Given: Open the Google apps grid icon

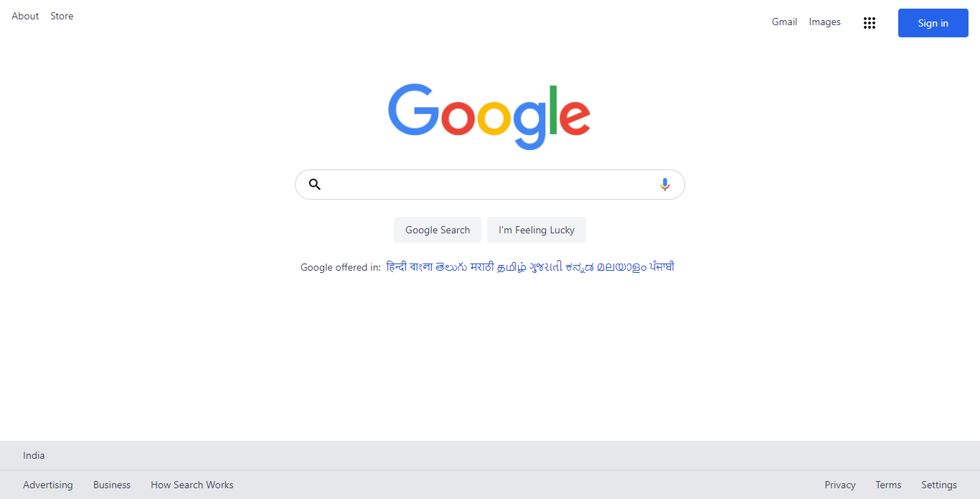Looking at the screenshot, I should 870,23.
